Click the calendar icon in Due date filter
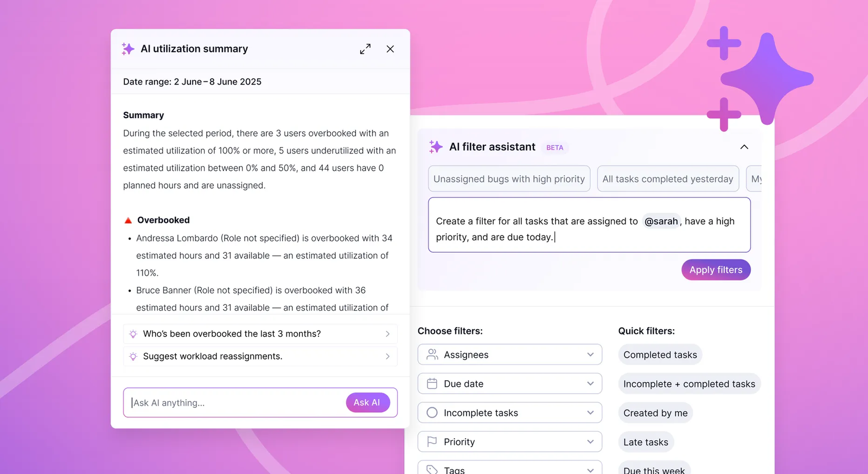Image resolution: width=868 pixels, height=474 pixels. 432,384
